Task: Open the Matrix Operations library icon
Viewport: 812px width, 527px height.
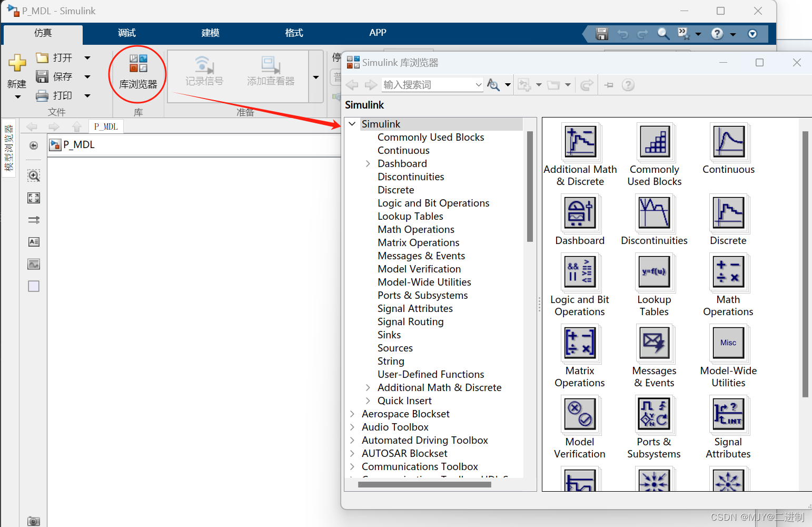Action: [580, 343]
